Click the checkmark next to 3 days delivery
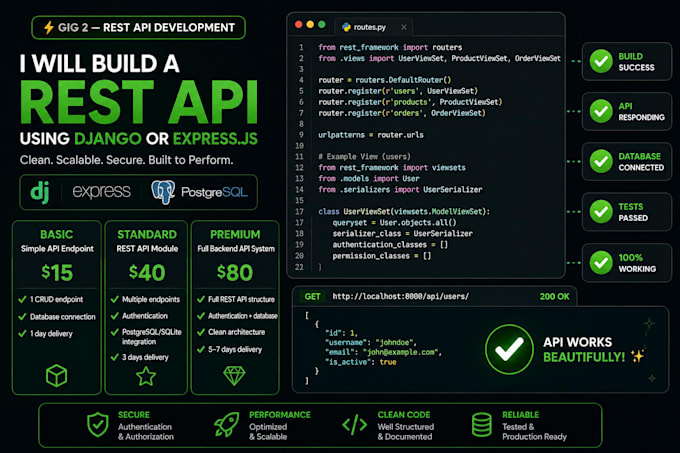This screenshot has width=680, height=453. 114,357
